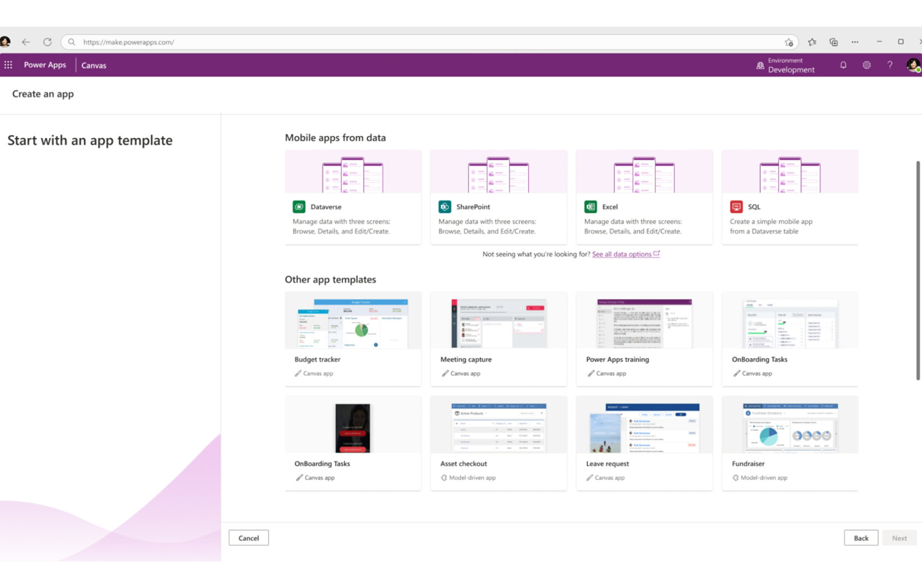Image resolution: width=922 pixels, height=588 pixels.
Task: Cancel app creation
Action: pyautogui.click(x=248, y=538)
